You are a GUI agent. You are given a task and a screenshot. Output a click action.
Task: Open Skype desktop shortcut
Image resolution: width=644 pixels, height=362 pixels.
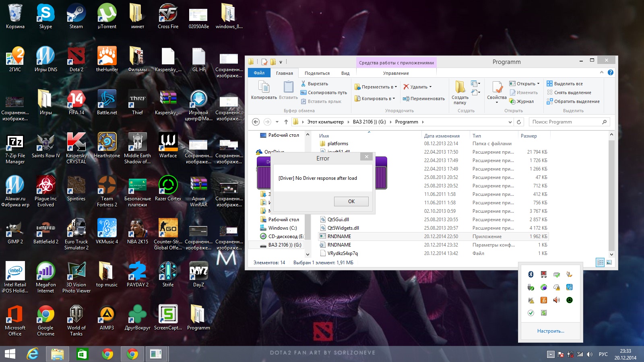point(45,16)
